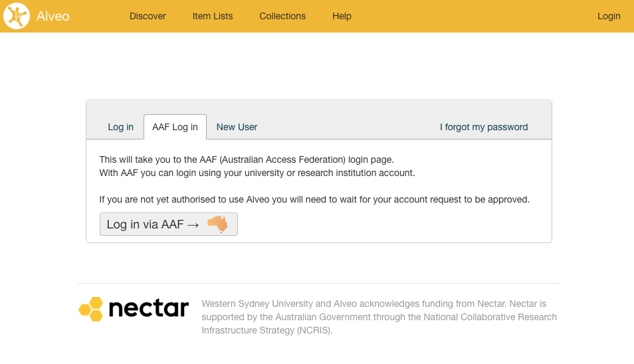This screenshot has width=634, height=364.
Task: Go to Item Lists in the navbar
Action: 213,16
